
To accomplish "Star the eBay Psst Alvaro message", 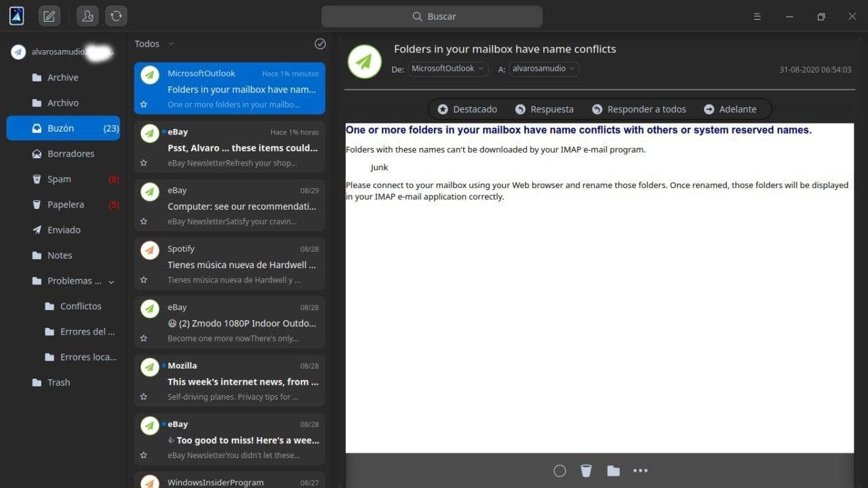I will (x=144, y=163).
